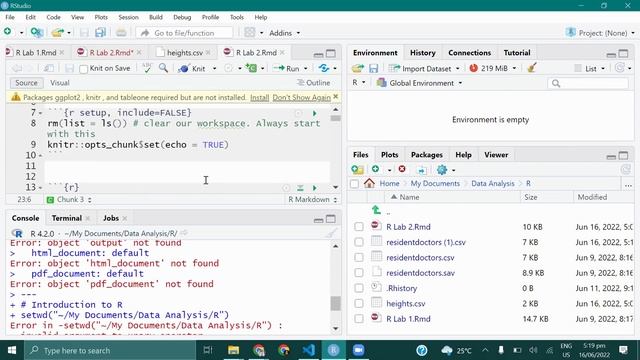Image resolution: width=640 pixels, height=360 pixels.
Task: Click the Environment search box
Action: (x=588, y=83)
